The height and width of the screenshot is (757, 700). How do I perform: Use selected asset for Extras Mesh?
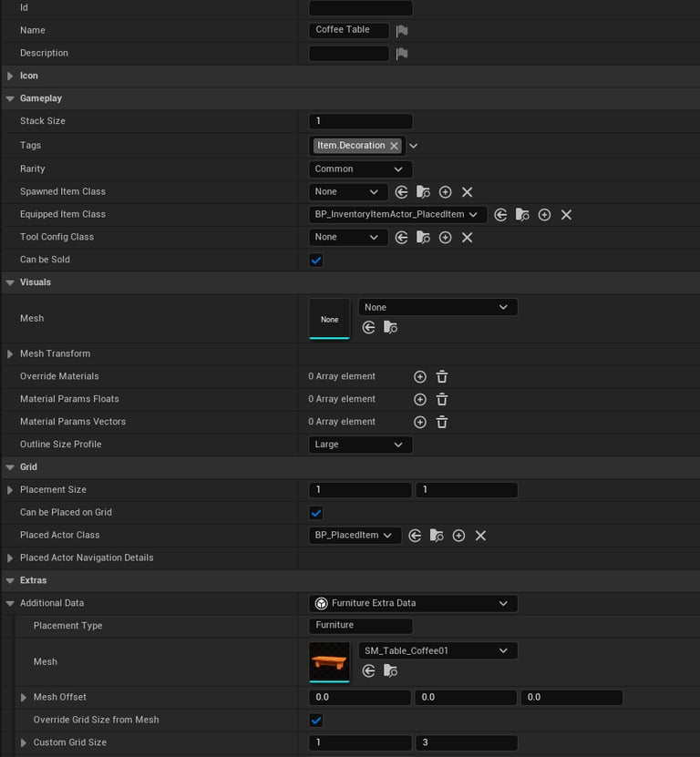(368, 671)
